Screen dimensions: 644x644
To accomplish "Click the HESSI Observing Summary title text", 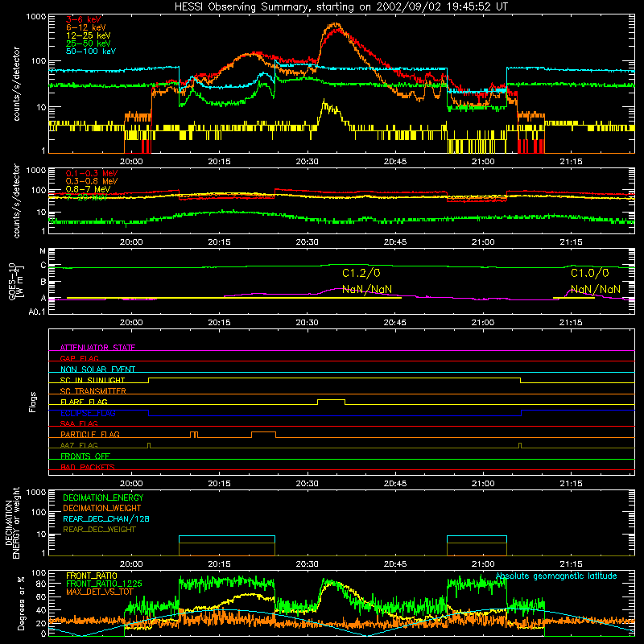I will coord(341,7).
